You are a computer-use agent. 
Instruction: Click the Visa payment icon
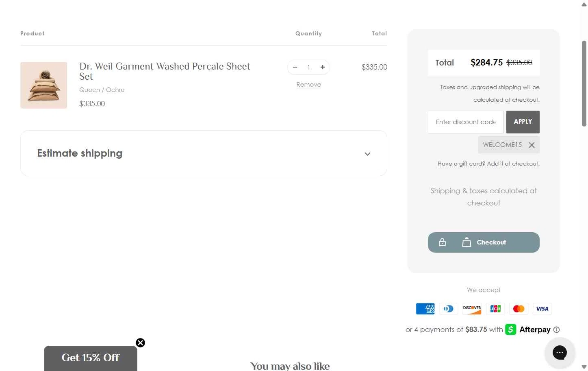click(x=542, y=309)
